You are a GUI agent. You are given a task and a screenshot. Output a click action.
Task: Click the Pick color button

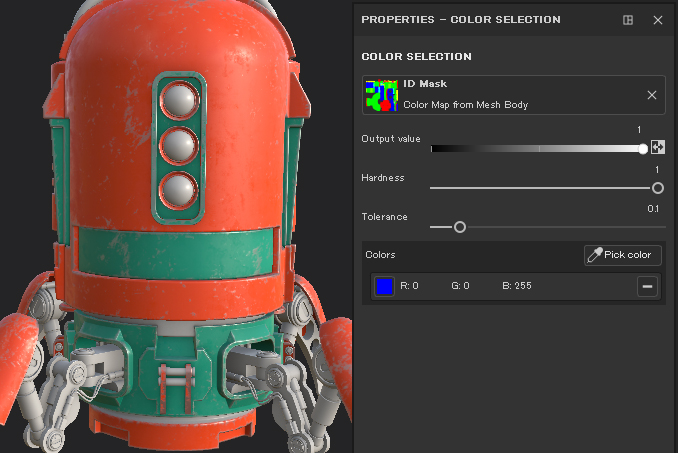[622, 255]
